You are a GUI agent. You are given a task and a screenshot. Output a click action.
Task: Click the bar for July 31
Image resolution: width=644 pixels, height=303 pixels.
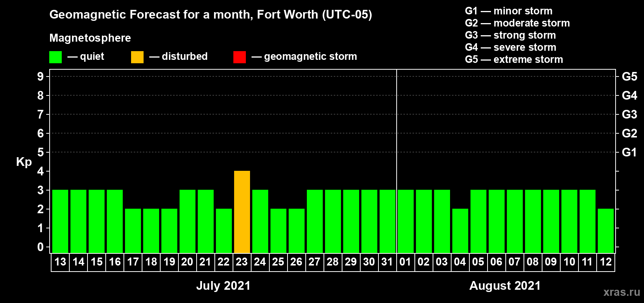tap(388, 222)
